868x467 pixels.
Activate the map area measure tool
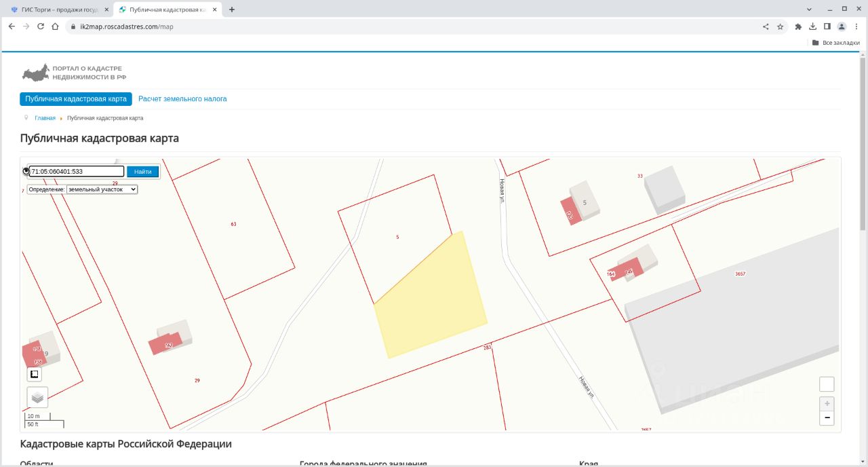coord(35,374)
